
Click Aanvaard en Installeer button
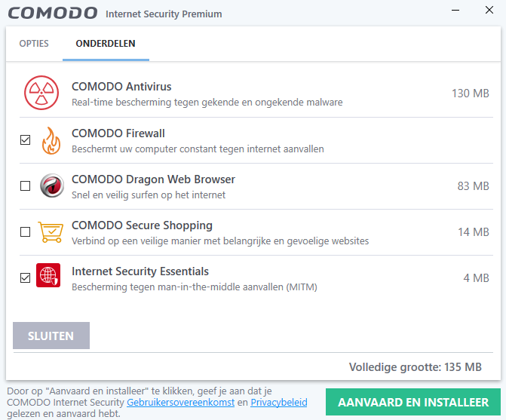coord(413,402)
